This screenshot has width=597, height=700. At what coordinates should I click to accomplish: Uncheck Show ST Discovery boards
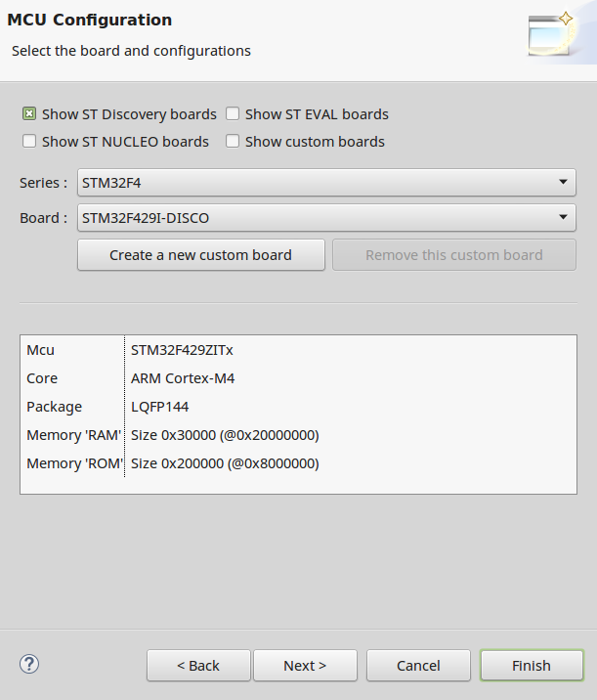[x=29, y=114]
